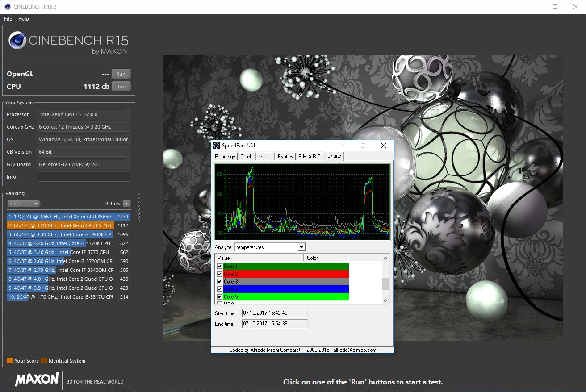Click the empty Info input field
586x392 pixels.
pos(84,177)
